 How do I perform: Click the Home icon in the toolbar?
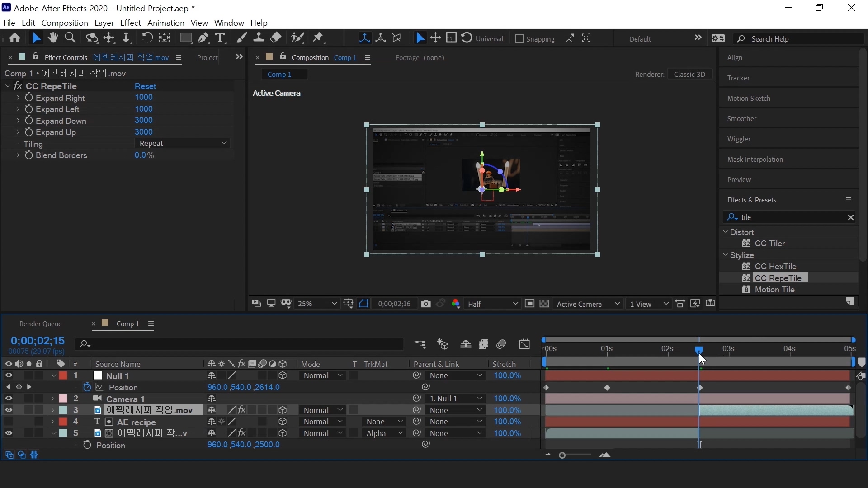tap(14, 38)
